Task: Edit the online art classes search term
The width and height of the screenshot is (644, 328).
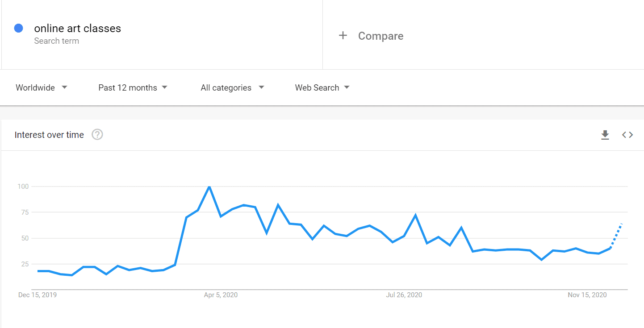Action: coord(78,29)
